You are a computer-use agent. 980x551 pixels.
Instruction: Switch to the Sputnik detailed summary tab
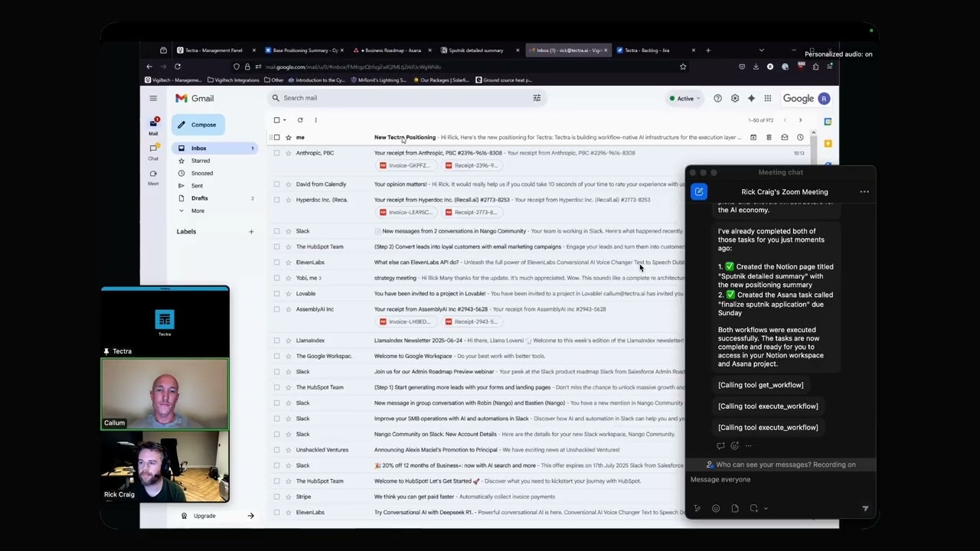click(x=475, y=51)
